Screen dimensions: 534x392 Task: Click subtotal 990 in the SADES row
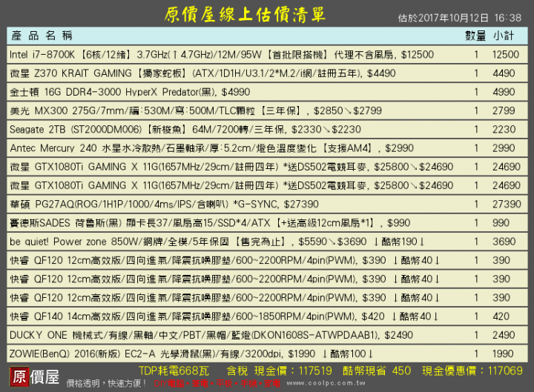point(501,223)
